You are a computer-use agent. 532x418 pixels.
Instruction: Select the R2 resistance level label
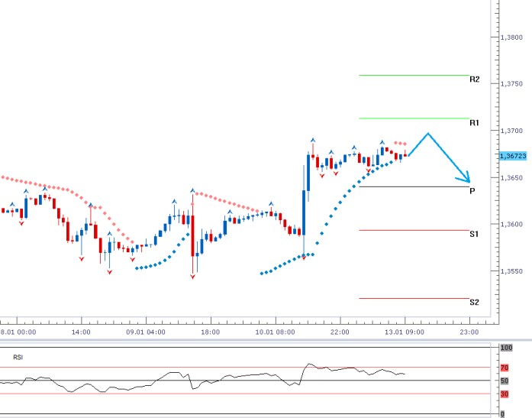474,79
